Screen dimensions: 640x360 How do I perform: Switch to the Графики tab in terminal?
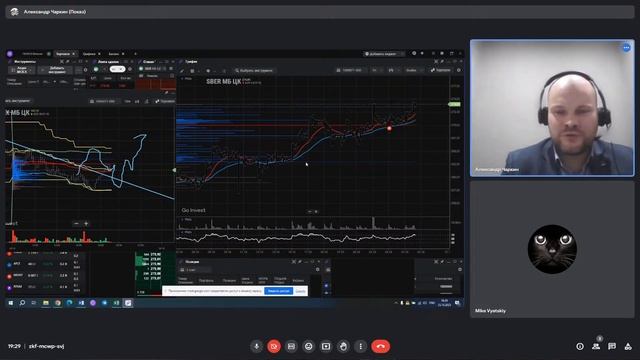tap(92, 53)
